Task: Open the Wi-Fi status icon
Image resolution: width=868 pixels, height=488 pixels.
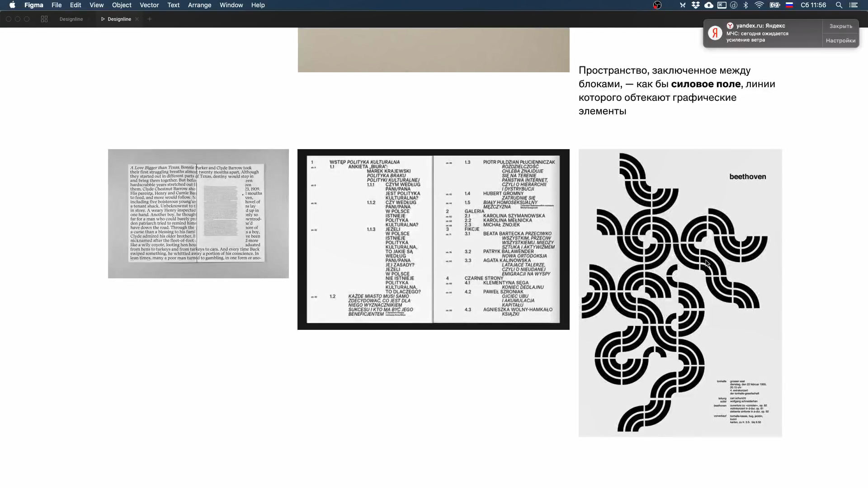Action: point(759,5)
